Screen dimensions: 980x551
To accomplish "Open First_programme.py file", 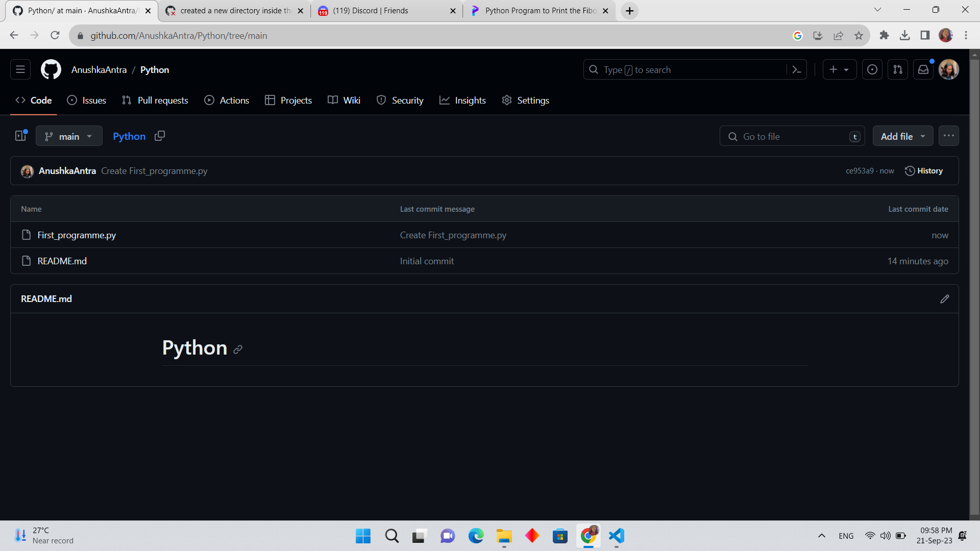I will pos(77,235).
